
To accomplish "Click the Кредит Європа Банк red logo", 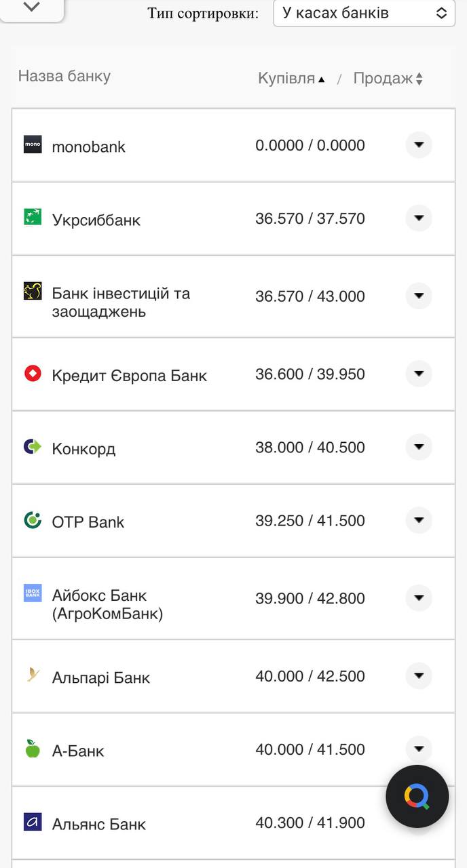I will [33, 374].
